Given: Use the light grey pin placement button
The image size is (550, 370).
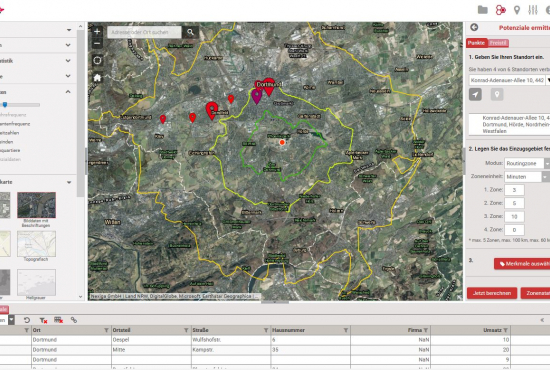Looking at the screenshot, I should pyautogui.click(x=497, y=94).
